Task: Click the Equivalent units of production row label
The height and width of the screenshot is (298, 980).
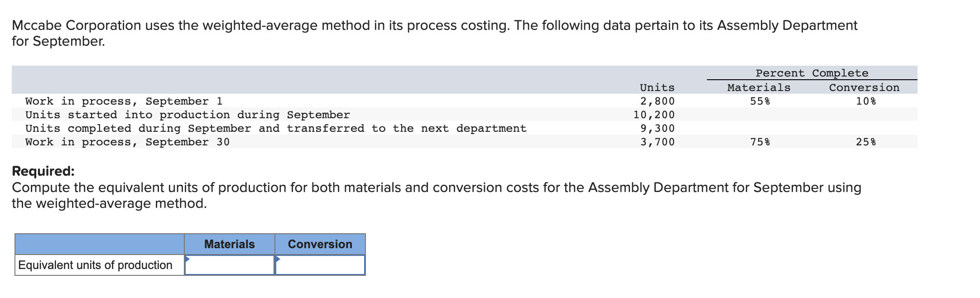Action: [x=95, y=265]
